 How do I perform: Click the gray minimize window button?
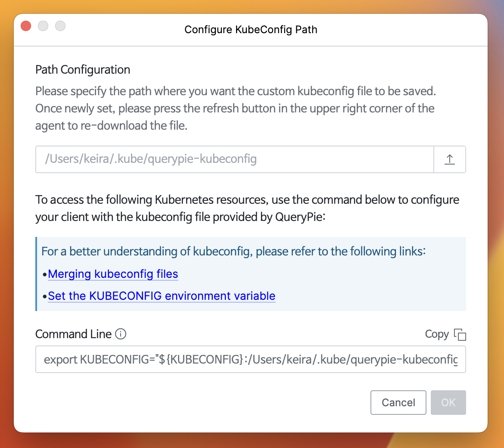pos(43,26)
